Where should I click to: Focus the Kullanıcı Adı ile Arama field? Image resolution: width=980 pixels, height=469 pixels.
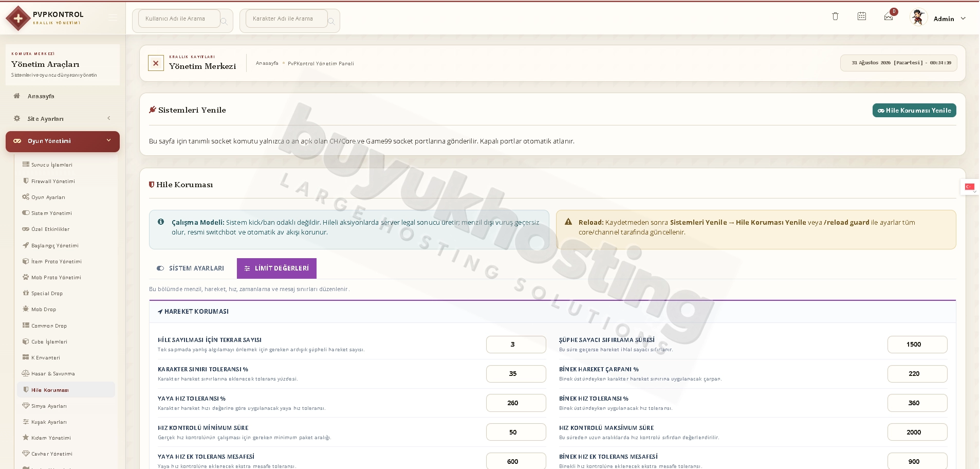[x=179, y=19]
